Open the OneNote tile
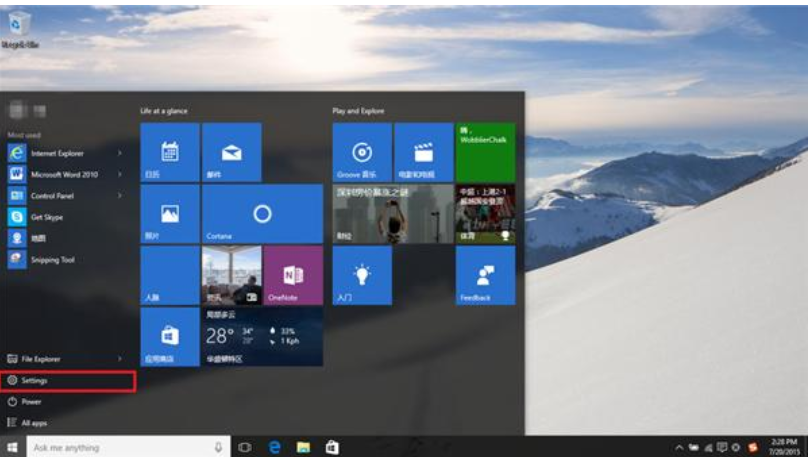Screen dimensions: 809x457 [292, 275]
